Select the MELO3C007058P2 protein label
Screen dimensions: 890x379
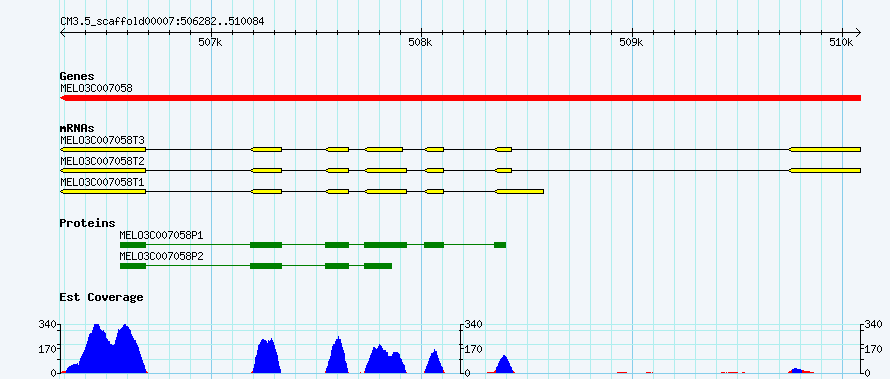tap(161, 256)
